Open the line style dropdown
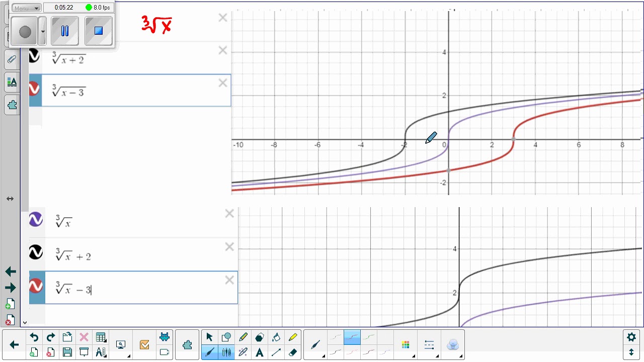The image size is (644, 362). coord(429,345)
